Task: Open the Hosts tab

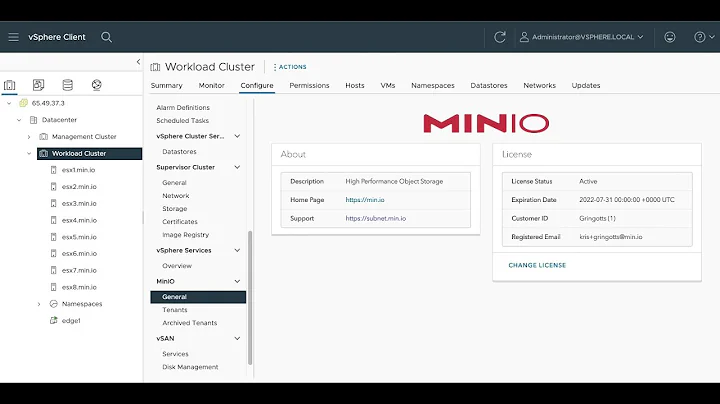Action: click(x=354, y=85)
